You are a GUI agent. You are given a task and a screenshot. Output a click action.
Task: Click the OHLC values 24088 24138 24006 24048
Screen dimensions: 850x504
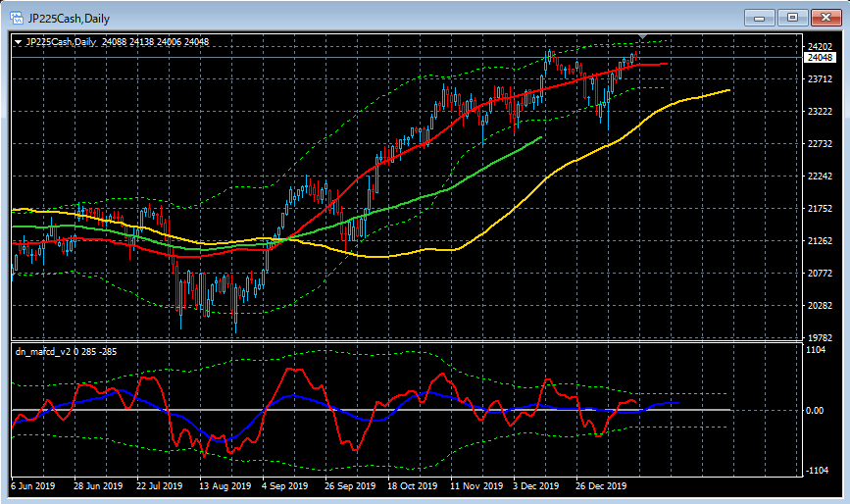(156, 42)
